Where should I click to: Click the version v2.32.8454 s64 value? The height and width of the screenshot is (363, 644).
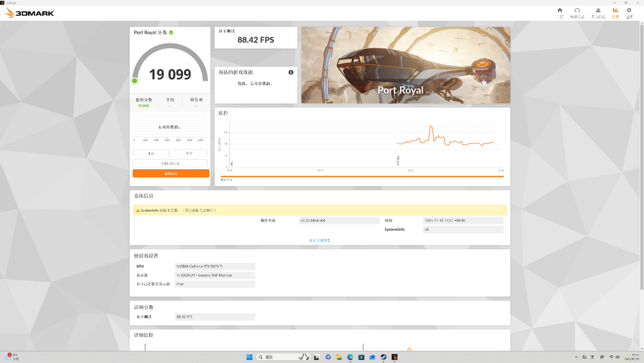click(x=339, y=221)
